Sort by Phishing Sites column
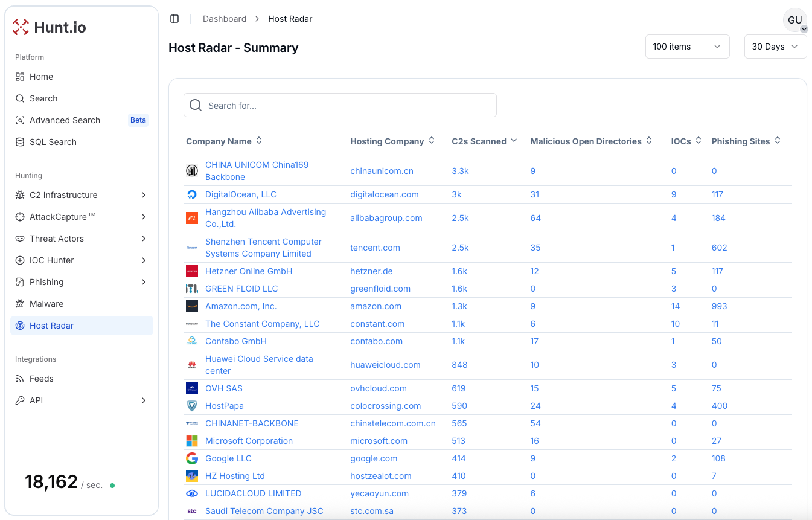The height and width of the screenshot is (520, 812). tap(746, 141)
